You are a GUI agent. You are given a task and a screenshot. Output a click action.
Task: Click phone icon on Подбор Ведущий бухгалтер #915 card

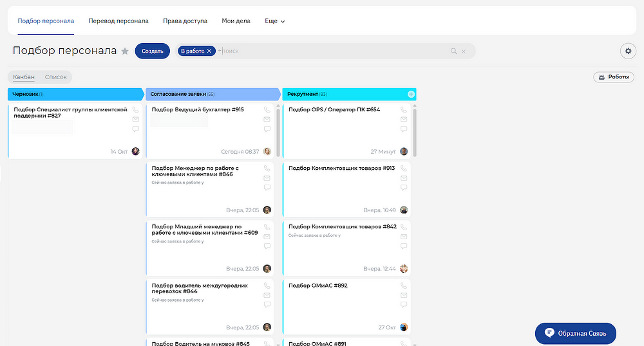[x=267, y=110]
